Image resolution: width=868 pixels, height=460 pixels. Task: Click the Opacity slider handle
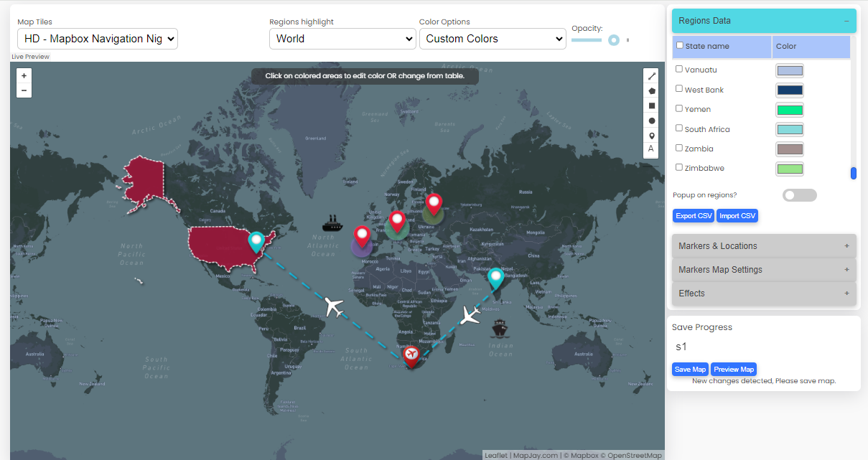613,40
